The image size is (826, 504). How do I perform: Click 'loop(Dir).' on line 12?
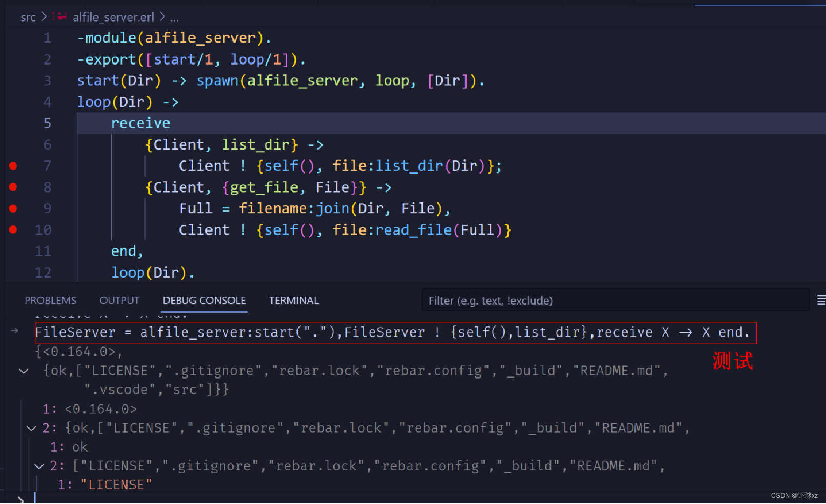coord(153,273)
